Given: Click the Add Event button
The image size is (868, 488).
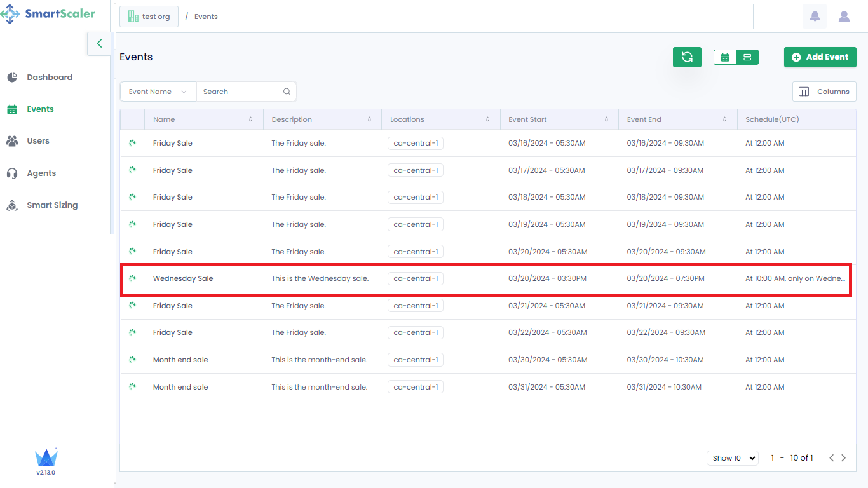Looking at the screenshot, I should click(820, 57).
